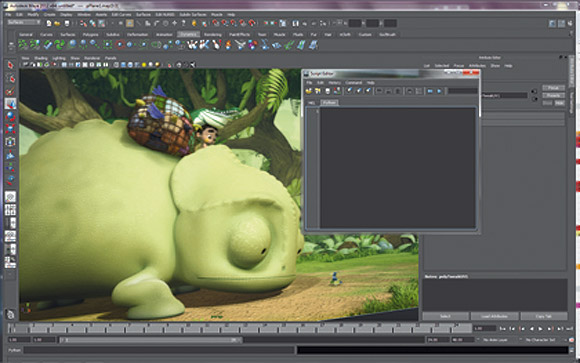Select the Python tab in Script Editor

pyautogui.click(x=329, y=102)
